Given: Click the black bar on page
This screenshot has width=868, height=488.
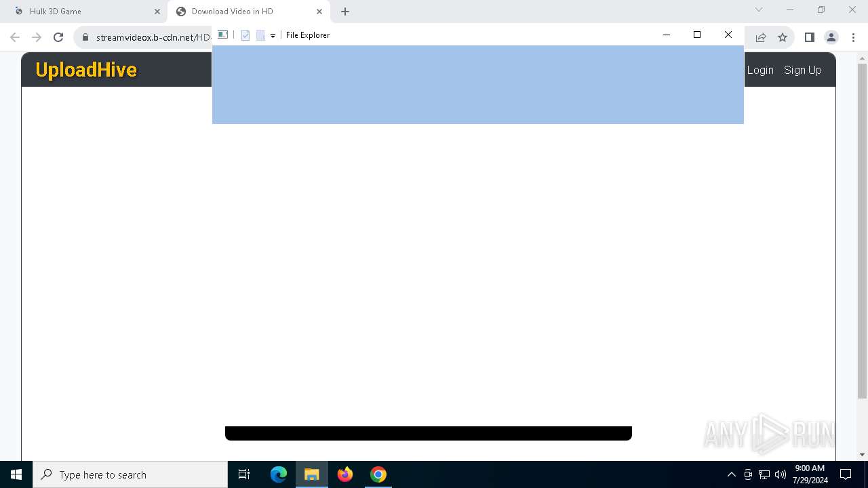Looking at the screenshot, I should coord(429,433).
